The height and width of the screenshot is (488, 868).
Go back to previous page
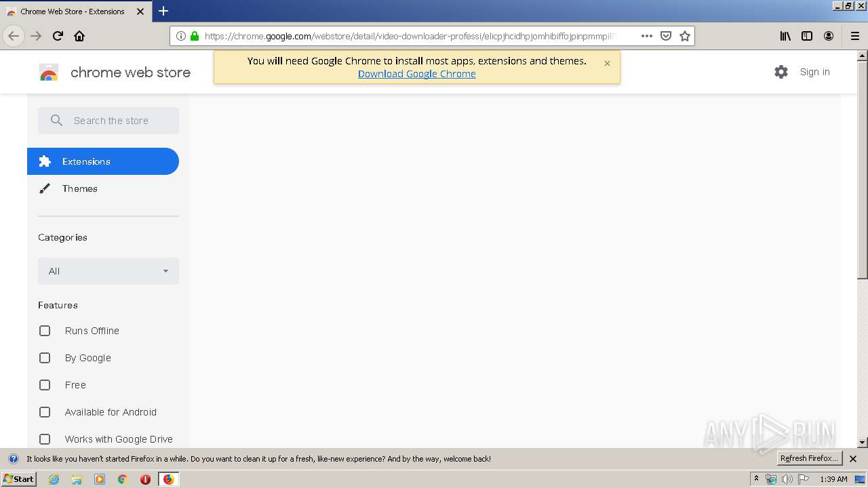14,36
